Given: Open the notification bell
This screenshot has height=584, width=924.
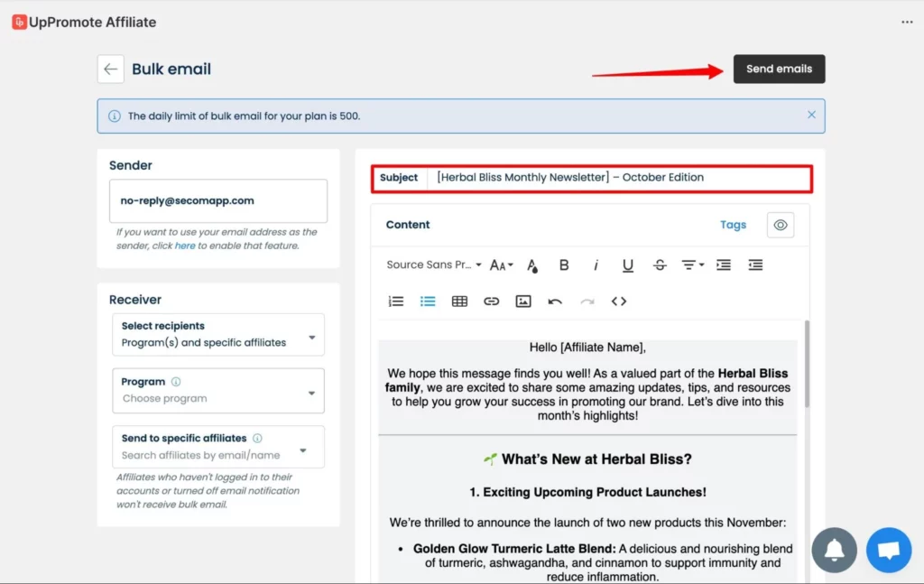Looking at the screenshot, I should tap(834, 550).
